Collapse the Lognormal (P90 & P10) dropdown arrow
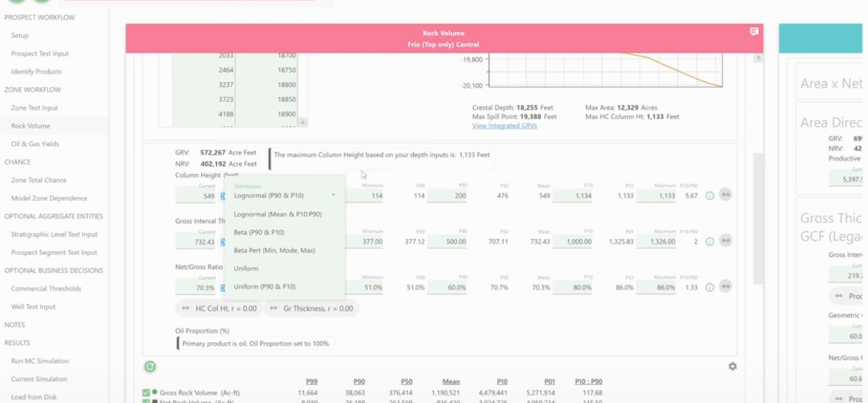The height and width of the screenshot is (403, 868). [334, 195]
